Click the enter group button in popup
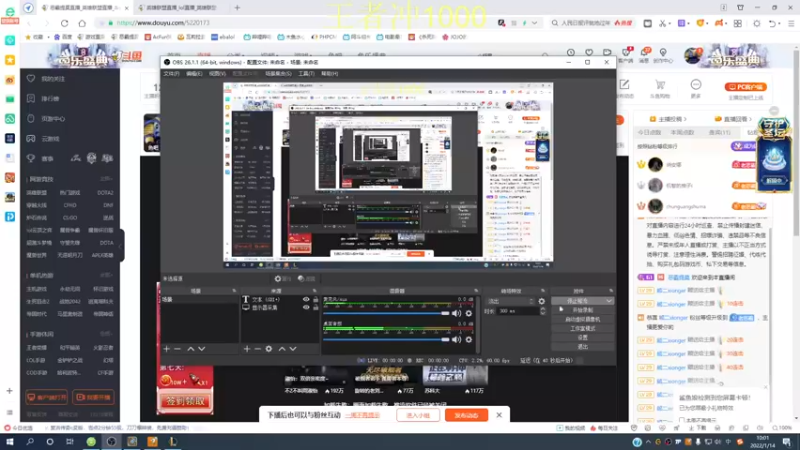 coord(418,415)
